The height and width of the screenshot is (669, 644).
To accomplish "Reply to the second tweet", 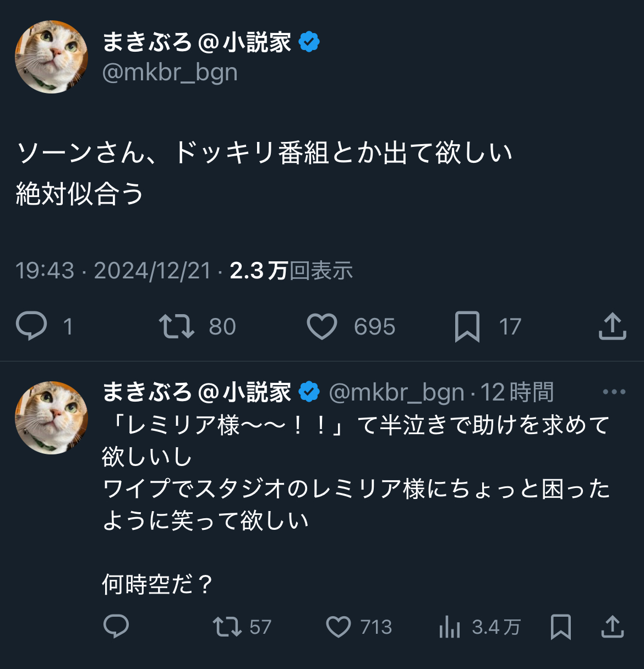I will (x=116, y=626).
